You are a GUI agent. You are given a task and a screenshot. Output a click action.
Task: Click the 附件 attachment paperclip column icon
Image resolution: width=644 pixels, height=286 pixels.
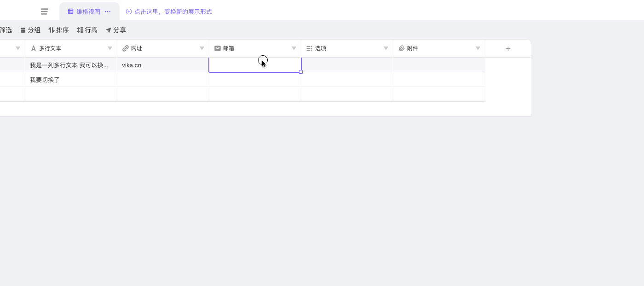point(402,48)
